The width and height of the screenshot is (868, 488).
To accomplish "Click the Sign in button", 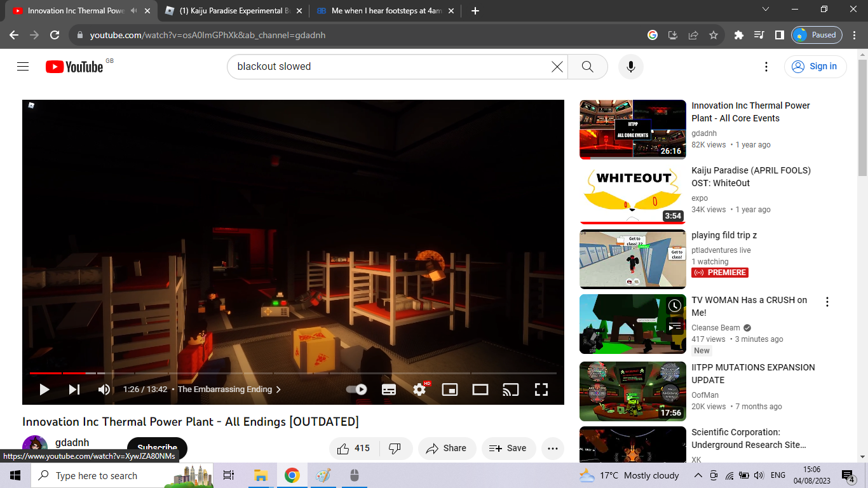I will (815, 67).
